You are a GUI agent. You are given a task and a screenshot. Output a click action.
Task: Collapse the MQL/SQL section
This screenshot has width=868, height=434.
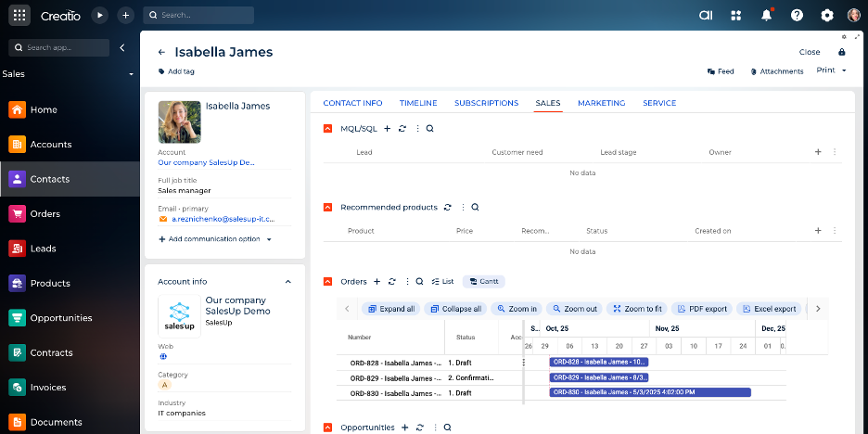click(x=327, y=129)
